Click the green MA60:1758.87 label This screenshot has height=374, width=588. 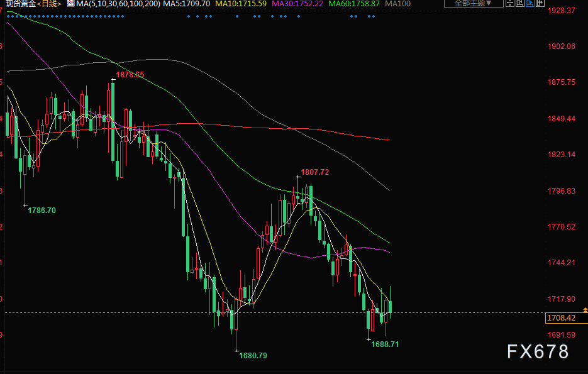click(x=353, y=4)
